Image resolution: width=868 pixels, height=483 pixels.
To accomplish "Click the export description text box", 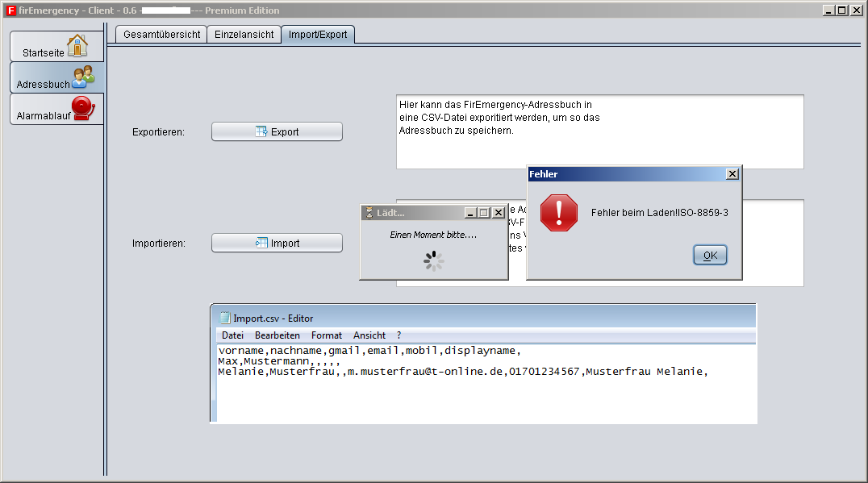I will coord(599,132).
